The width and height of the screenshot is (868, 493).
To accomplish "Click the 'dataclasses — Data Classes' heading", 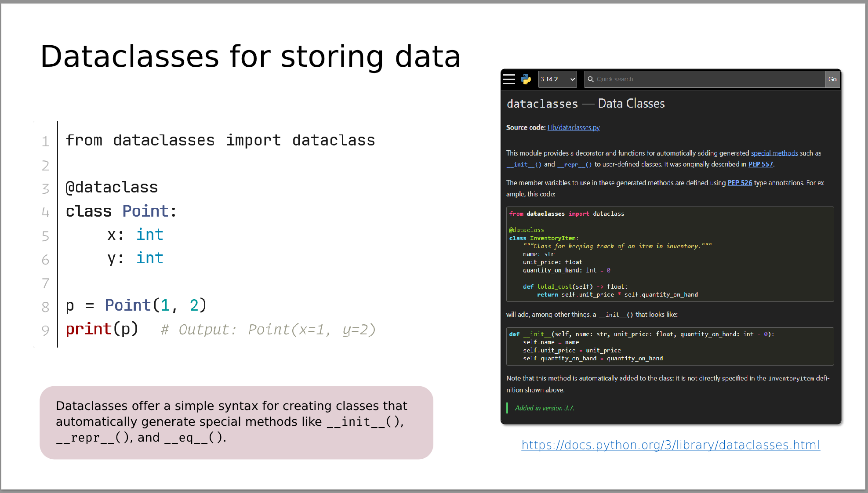I will coord(585,104).
